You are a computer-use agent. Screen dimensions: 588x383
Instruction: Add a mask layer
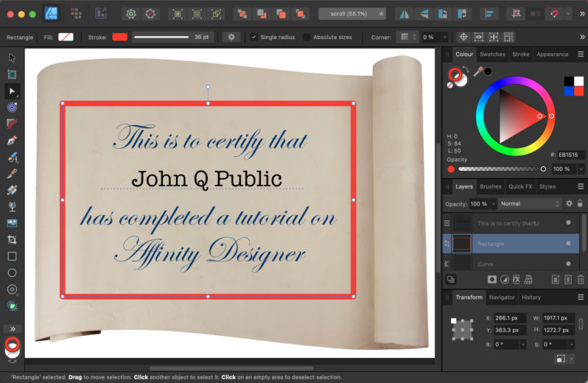[492, 279]
